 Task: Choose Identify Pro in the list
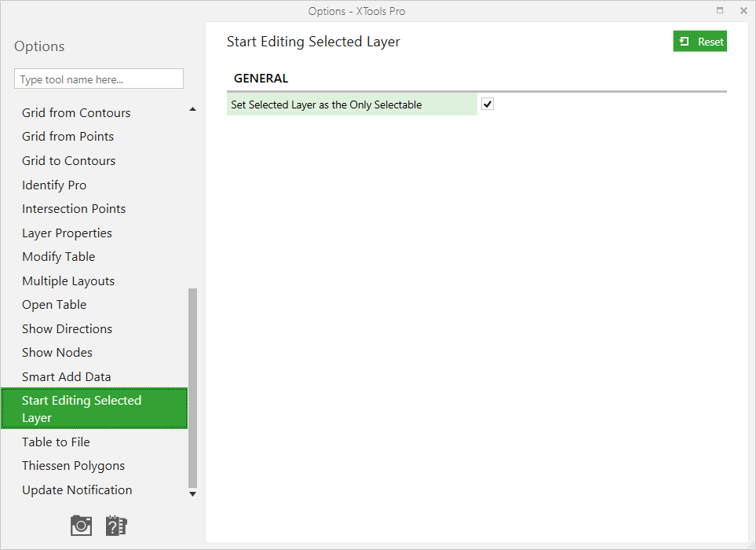click(54, 185)
